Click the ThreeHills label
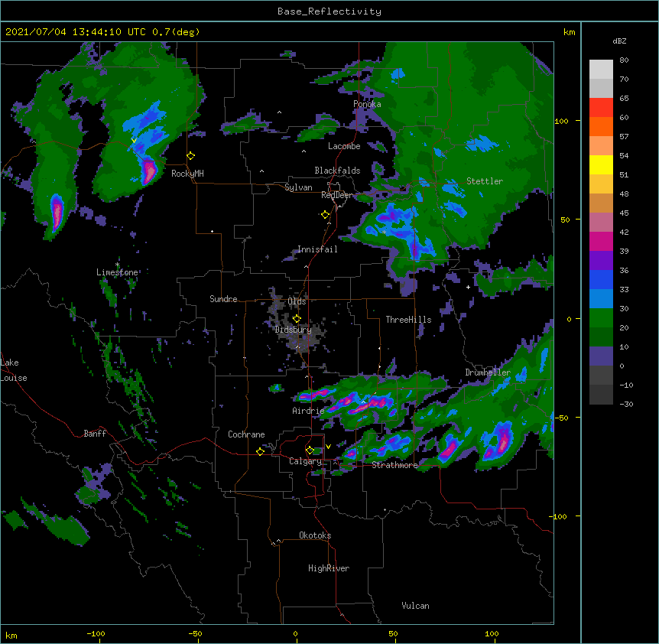The height and width of the screenshot is (644, 659). (x=408, y=320)
